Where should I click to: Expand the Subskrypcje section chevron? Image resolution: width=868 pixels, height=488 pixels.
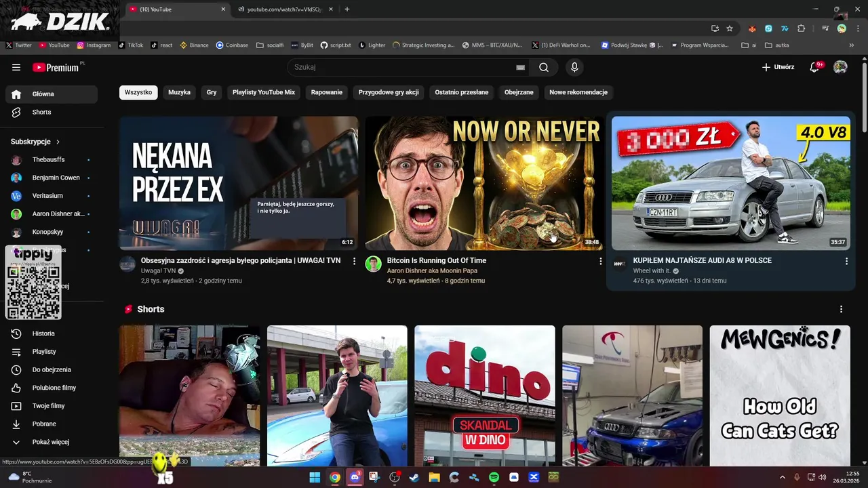tap(58, 142)
